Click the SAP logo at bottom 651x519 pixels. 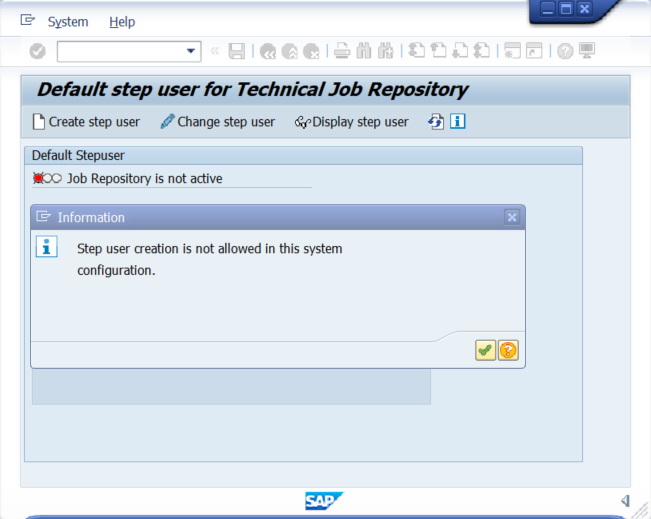click(324, 501)
